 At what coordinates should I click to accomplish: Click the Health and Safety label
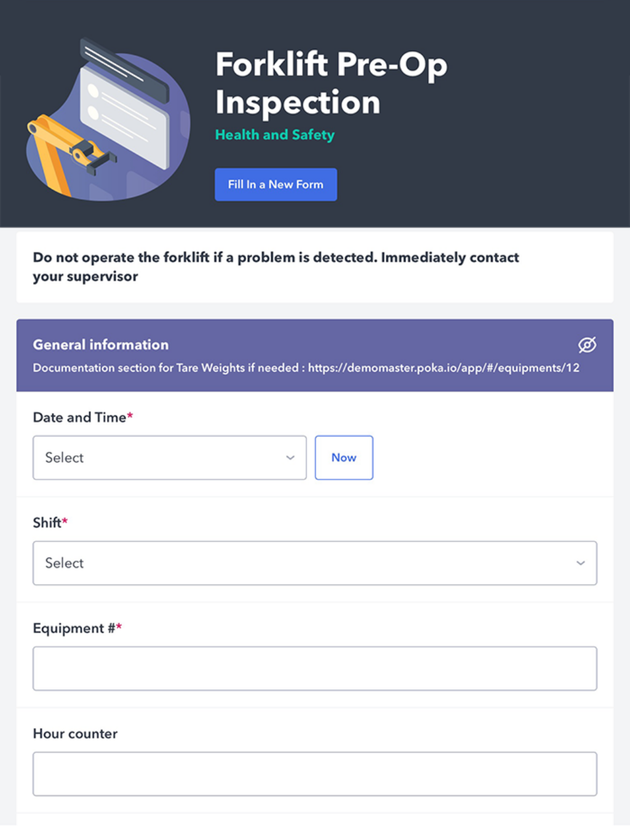(x=274, y=135)
